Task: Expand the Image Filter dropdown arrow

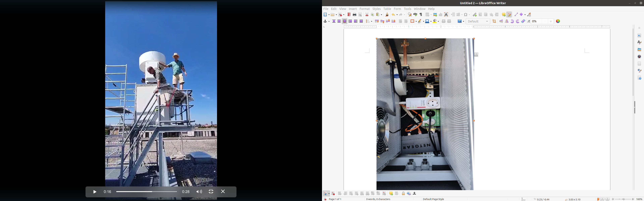Action: click(x=463, y=21)
